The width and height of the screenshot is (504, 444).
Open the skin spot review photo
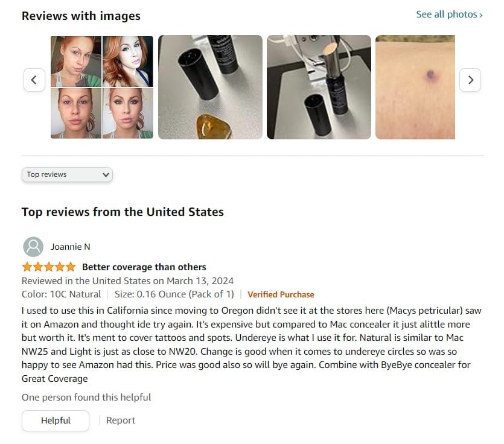pos(415,87)
